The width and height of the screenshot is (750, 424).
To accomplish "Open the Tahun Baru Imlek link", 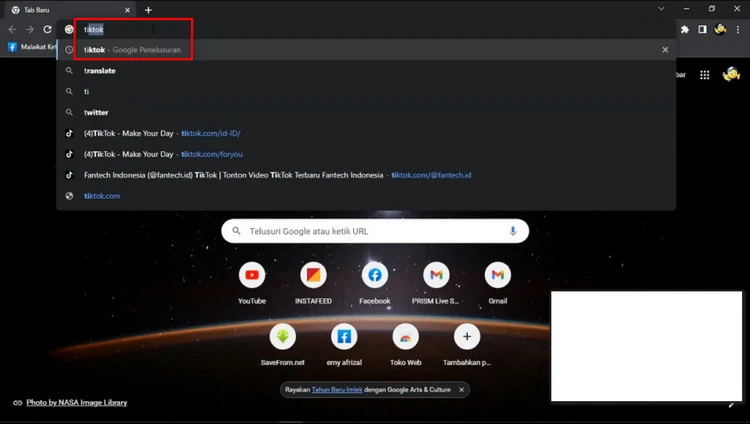I will point(337,390).
